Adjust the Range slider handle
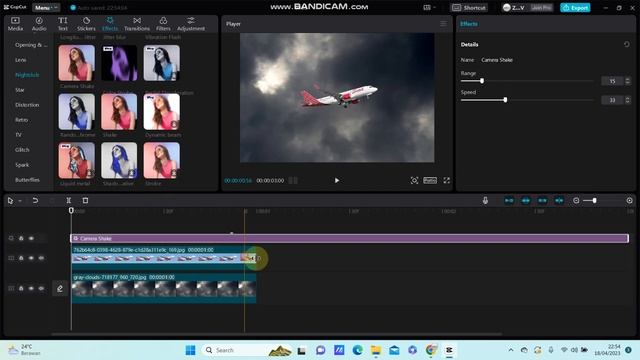The image size is (640, 360). click(x=482, y=81)
